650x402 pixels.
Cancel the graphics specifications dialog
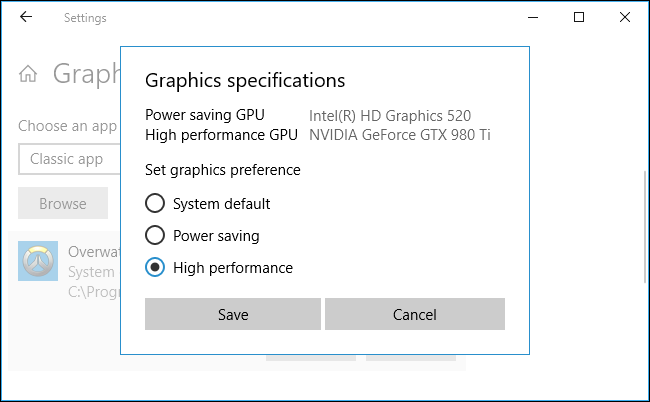tap(414, 314)
